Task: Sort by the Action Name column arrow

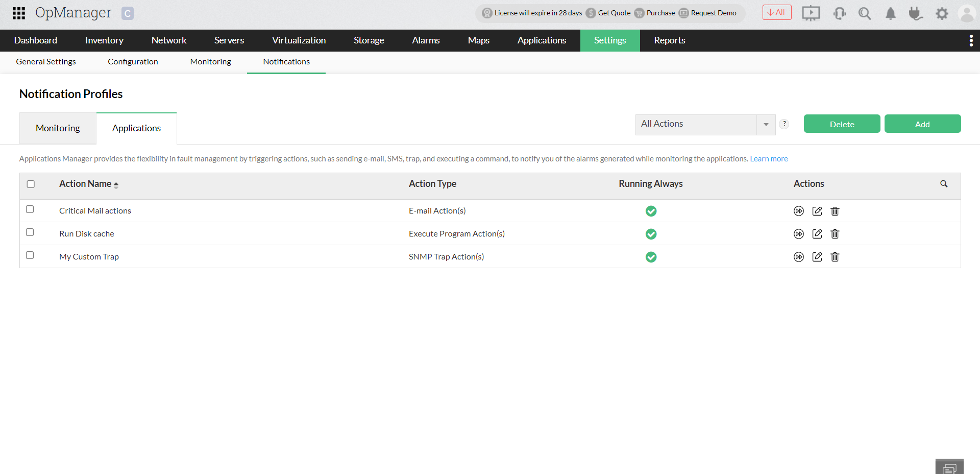Action: (x=116, y=185)
